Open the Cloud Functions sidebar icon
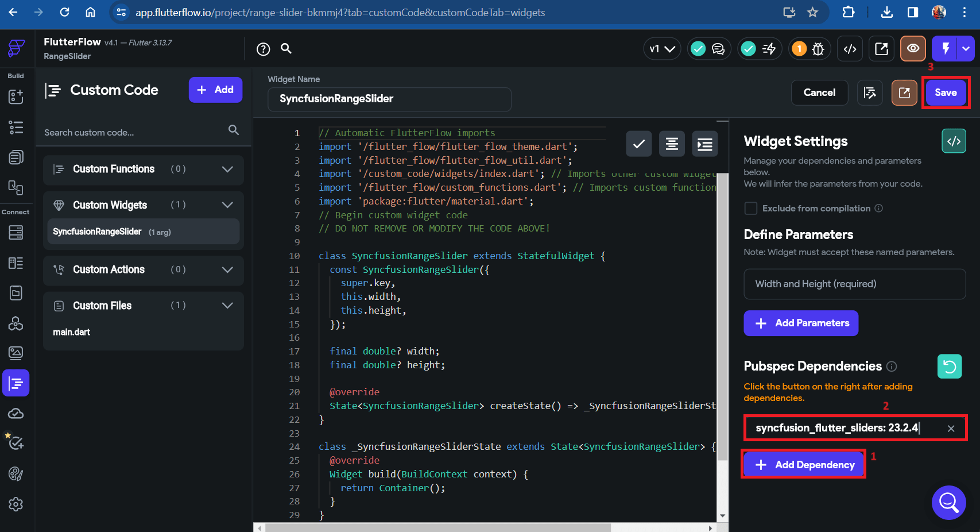 click(x=16, y=414)
